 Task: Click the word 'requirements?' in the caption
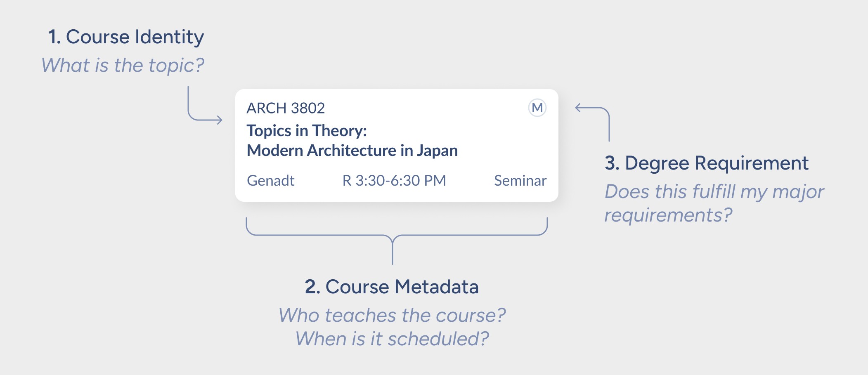668,215
